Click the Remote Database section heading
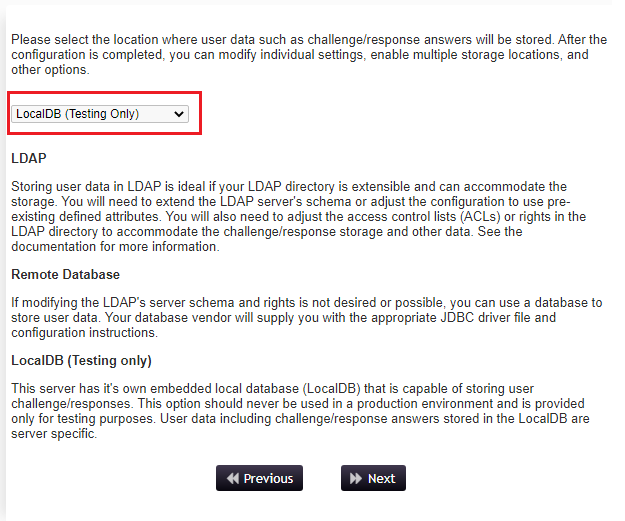 pos(65,274)
